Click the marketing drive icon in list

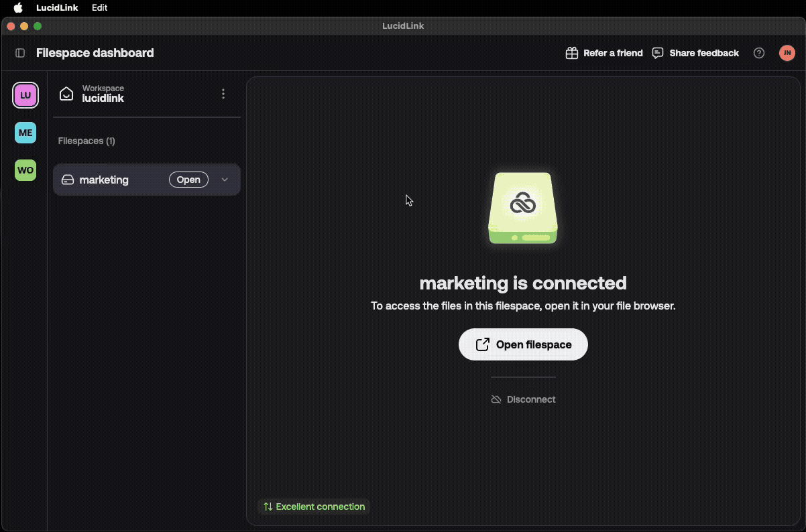(x=68, y=180)
